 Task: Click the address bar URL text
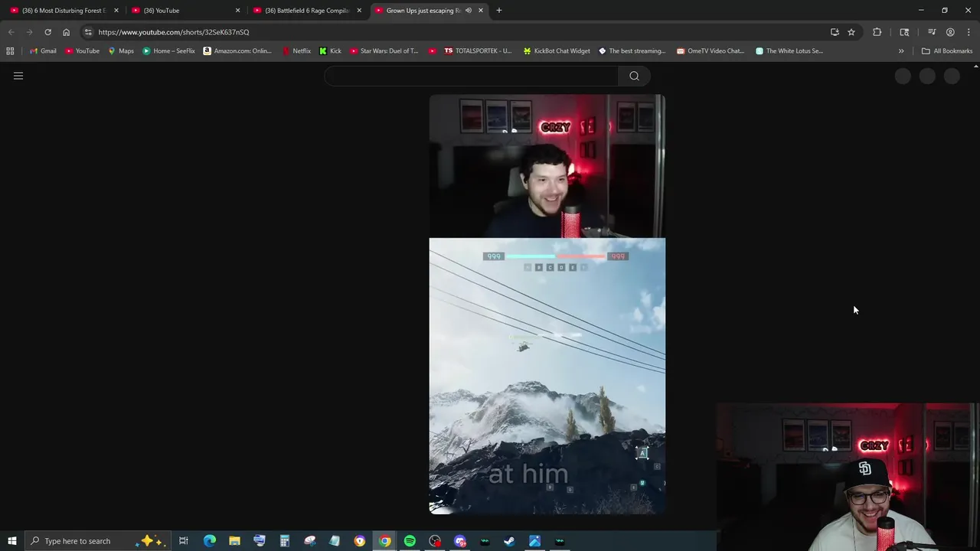(x=174, y=32)
